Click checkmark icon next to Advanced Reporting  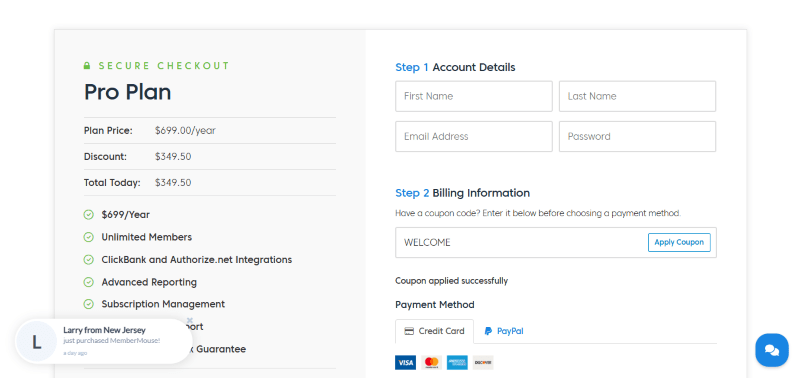89,282
